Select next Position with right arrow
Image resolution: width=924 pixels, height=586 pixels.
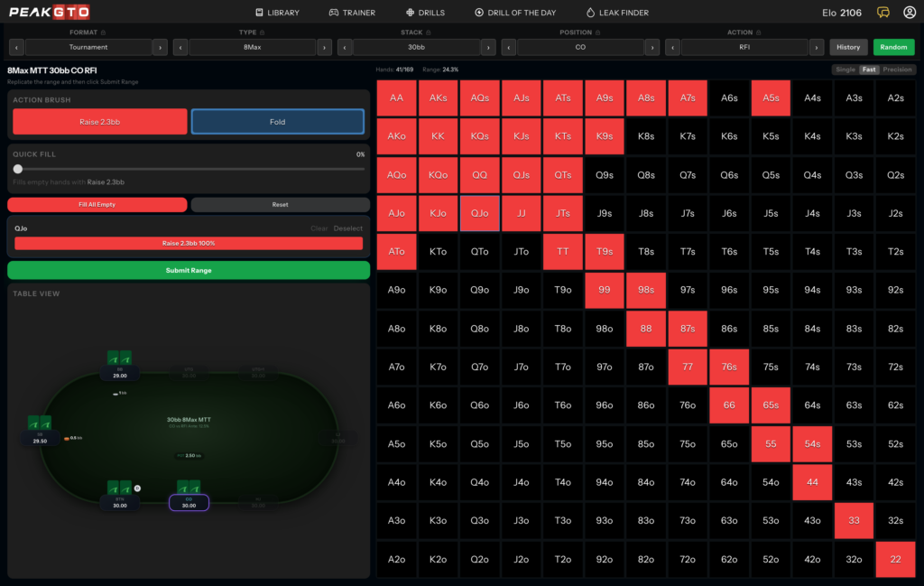tap(651, 47)
